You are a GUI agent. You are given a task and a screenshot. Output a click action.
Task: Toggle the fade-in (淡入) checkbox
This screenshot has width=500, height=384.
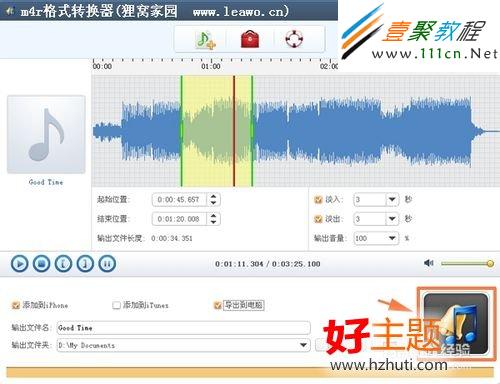[x=318, y=199]
